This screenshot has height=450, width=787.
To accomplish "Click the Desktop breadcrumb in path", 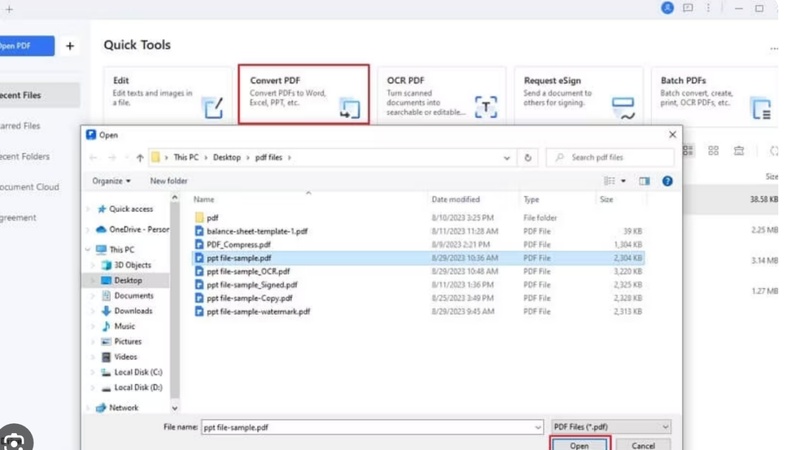I will point(227,158).
